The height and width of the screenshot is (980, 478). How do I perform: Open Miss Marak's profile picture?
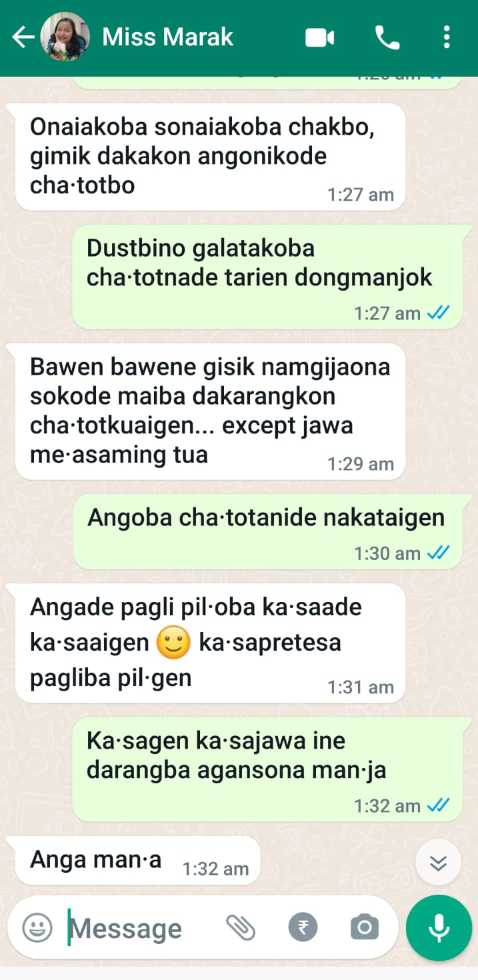tap(65, 37)
